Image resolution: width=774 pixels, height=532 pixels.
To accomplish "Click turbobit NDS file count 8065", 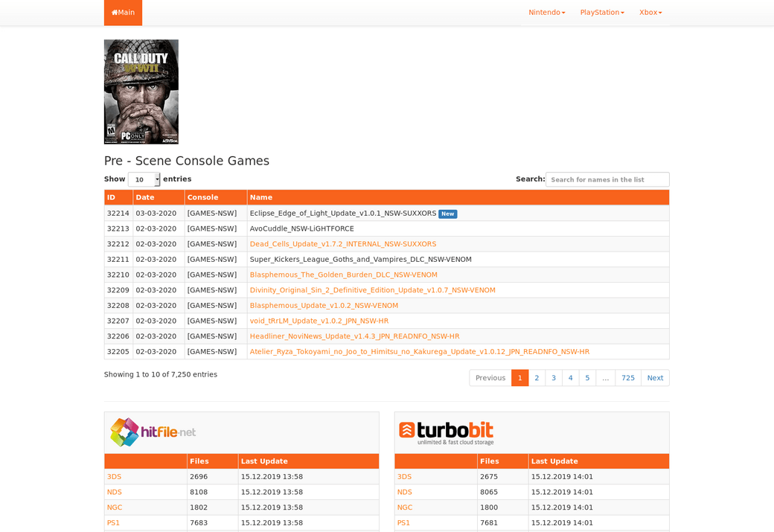I will click(x=489, y=492).
